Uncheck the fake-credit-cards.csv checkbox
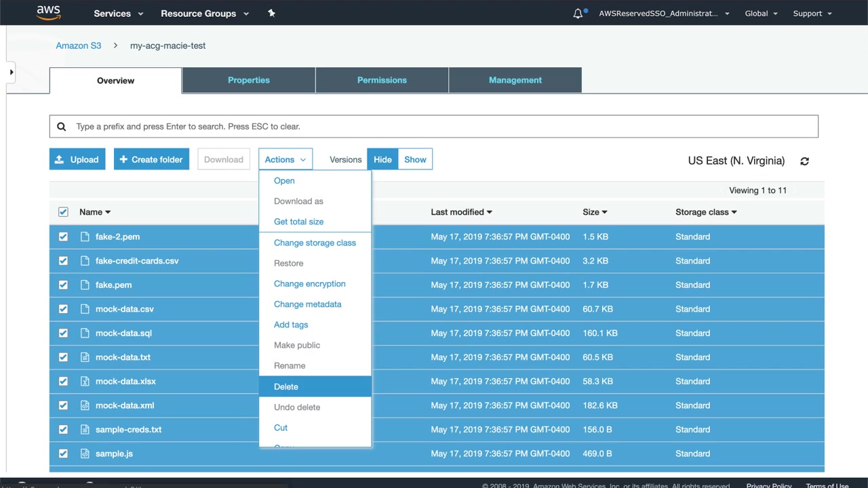 click(63, 261)
